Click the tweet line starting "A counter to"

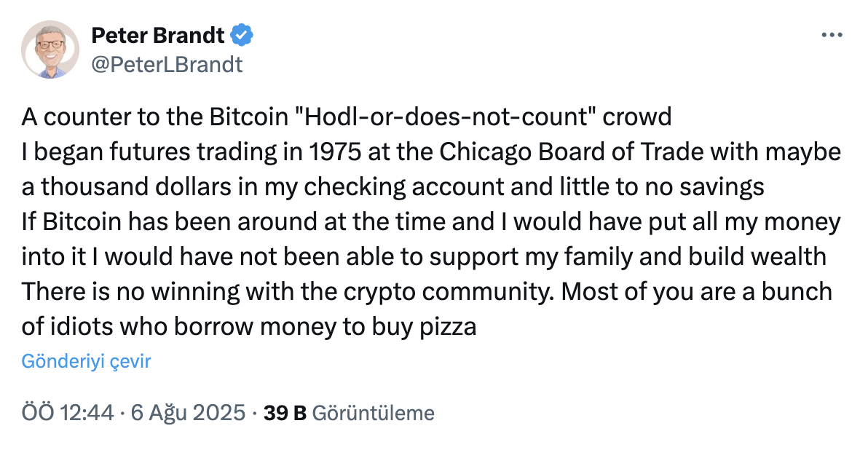[347, 117]
